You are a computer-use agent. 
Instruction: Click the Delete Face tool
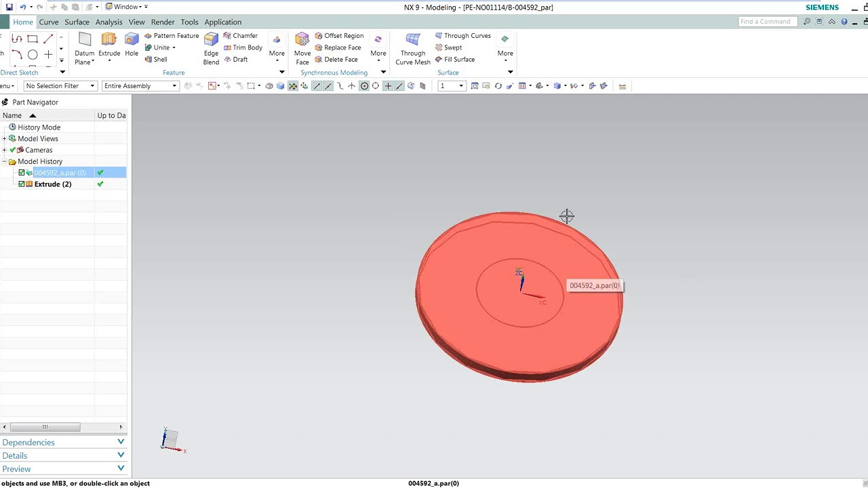(x=336, y=60)
